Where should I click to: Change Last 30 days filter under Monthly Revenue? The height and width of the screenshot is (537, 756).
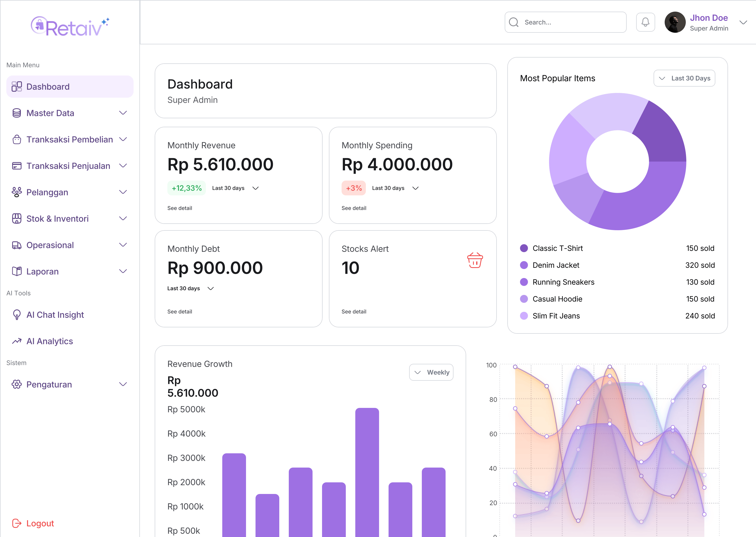click(235, 188)
